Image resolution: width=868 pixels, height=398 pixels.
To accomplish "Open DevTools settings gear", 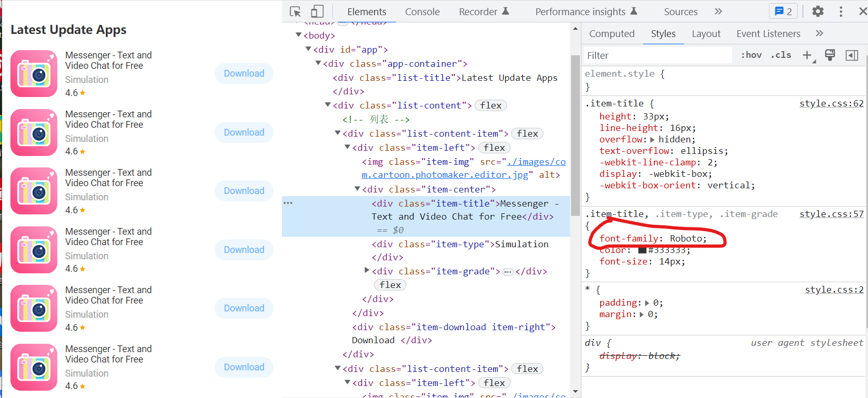I will [x=818, y=11].
